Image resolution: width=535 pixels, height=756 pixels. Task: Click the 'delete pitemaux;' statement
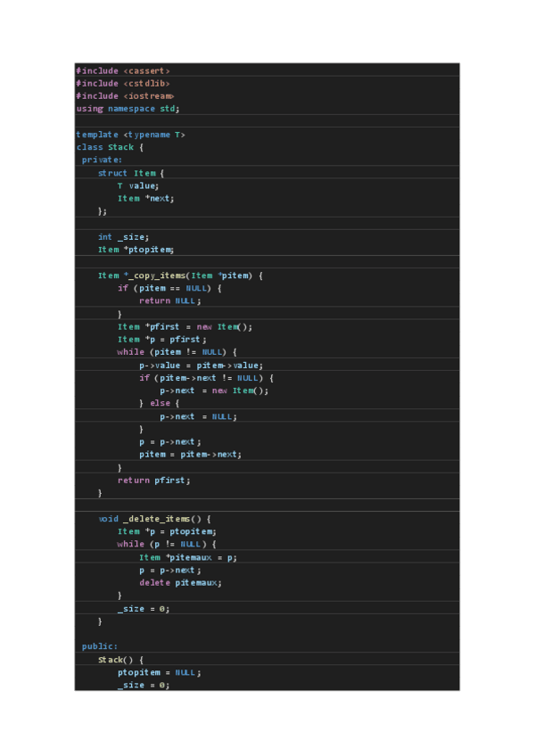click(x=180, y=583)
